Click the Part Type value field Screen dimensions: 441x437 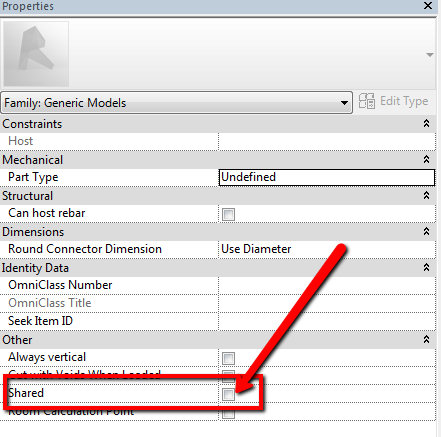327,177
